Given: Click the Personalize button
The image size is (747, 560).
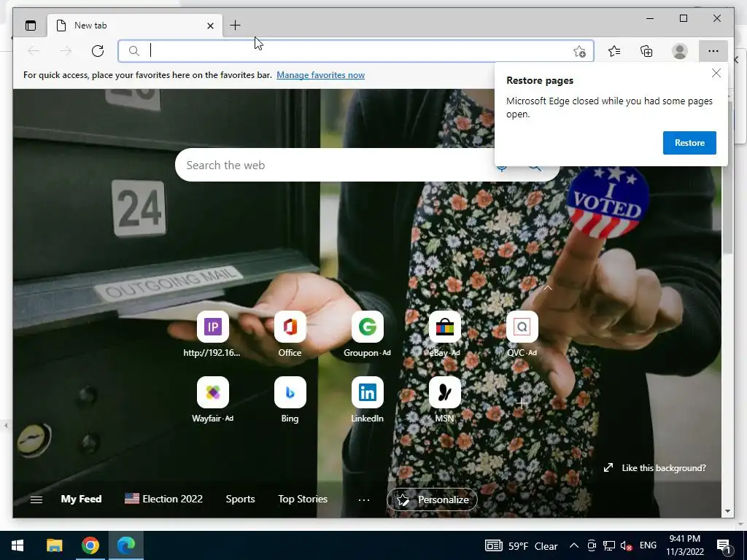Looking at the screenshot, I should click(432, 499).
